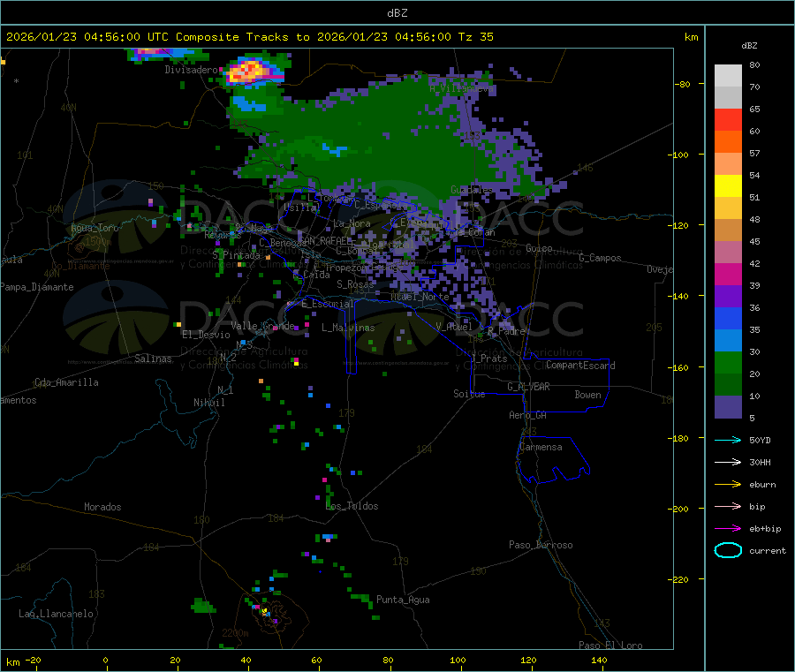This screenshot has width=795, height=672.
Task: Click the 'Punta_Agua' map label
Action: pos(403,600)
